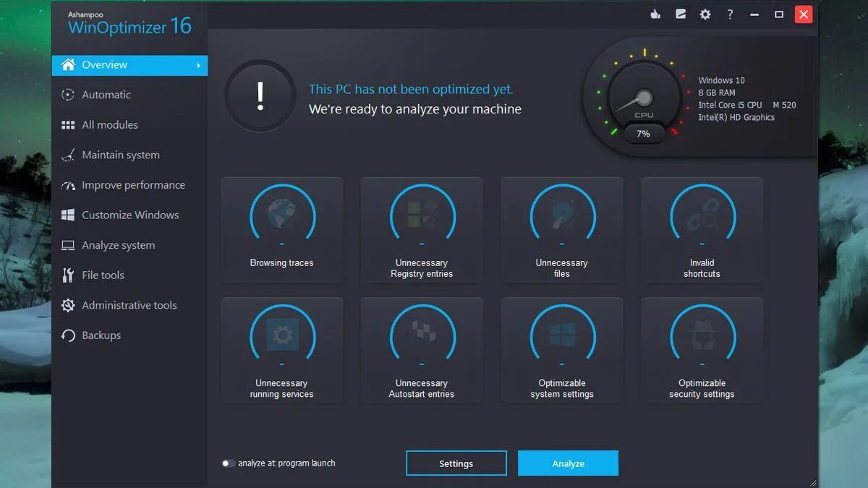Click the thumbs-up icon in title bar

(x=656, y=14)
